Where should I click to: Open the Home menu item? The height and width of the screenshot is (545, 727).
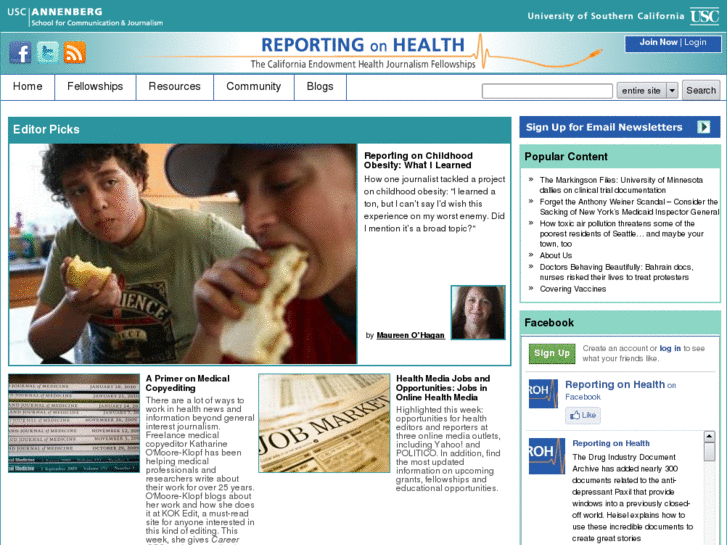coord(27,87)
